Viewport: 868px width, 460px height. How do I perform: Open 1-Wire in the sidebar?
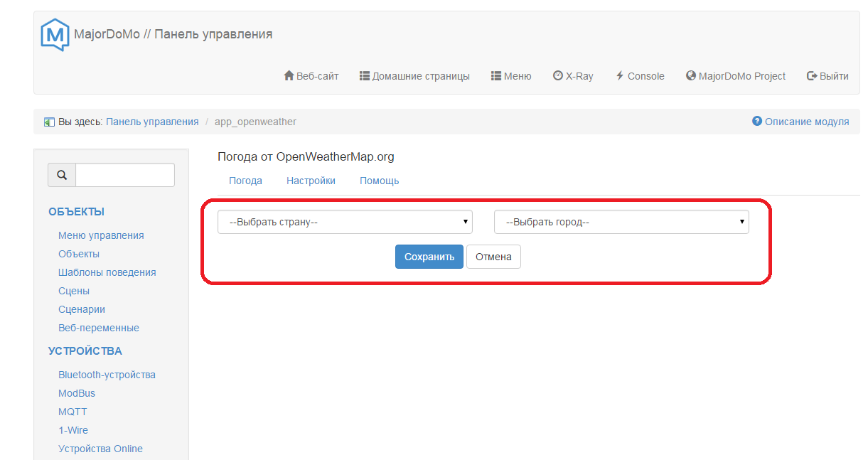click(x=73, y=430)
